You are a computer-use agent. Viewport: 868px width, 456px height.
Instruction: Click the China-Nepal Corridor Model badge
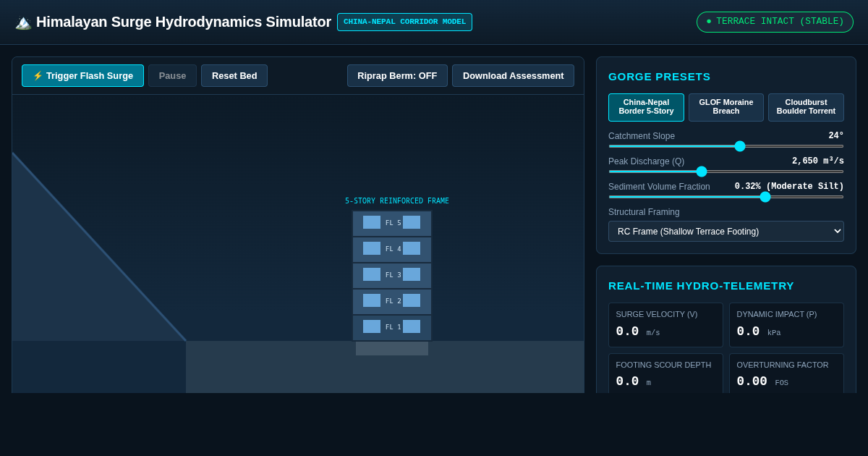[x=404, y=22]
